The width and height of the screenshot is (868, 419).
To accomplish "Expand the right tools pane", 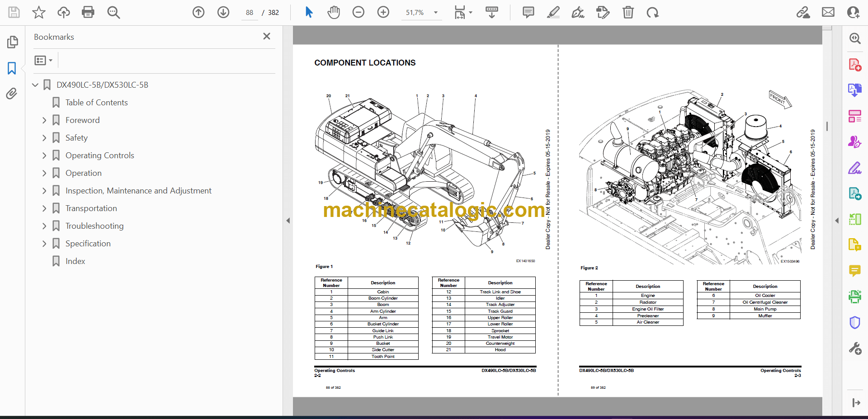I will click(x=856, y=403).
